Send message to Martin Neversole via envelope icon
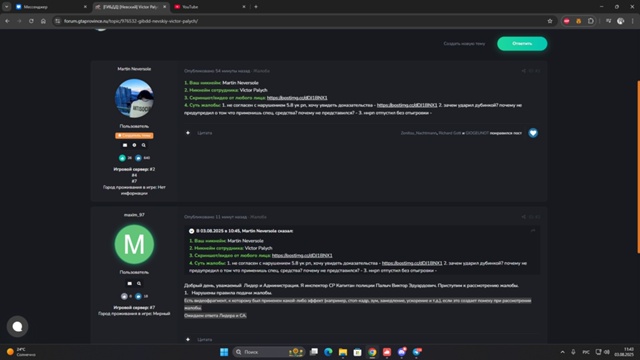640x360 pixels. [x=125, y=145]
